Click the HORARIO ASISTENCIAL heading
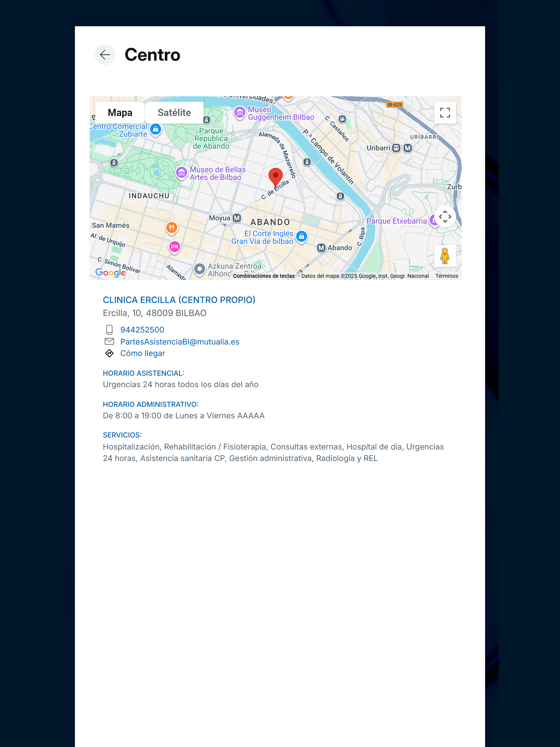The image size is (560, 747). [144, 373]
